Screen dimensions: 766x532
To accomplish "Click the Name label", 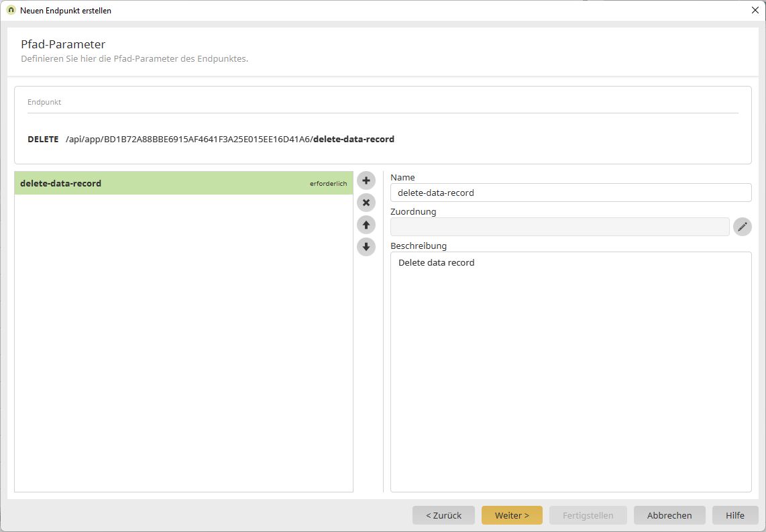I will click(402, 177).
